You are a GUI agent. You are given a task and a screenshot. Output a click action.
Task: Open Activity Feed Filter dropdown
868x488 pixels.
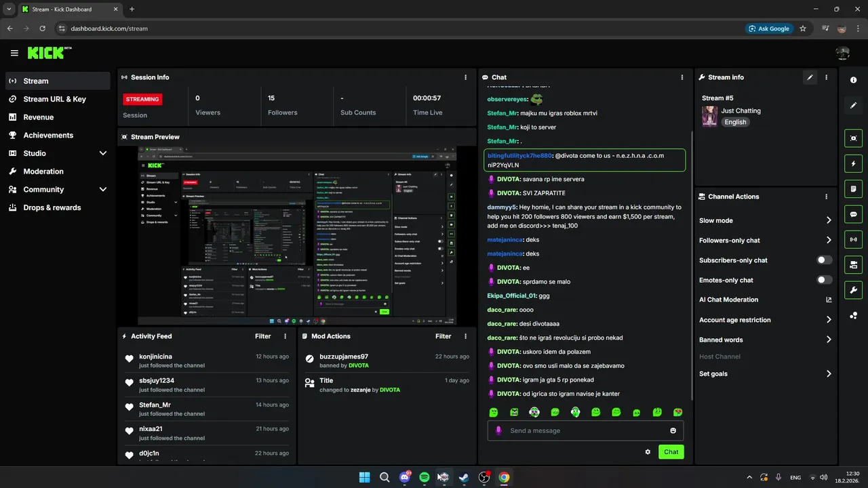[263, 336]
